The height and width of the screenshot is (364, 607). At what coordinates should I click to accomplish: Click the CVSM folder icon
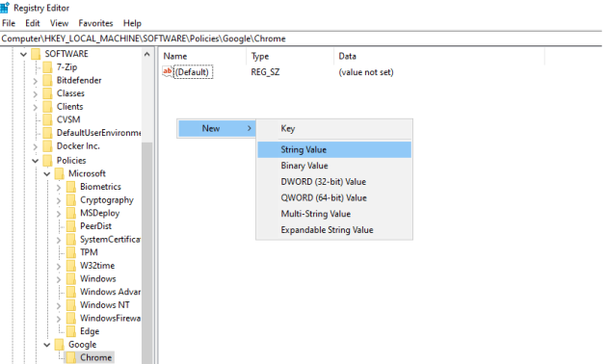coord(47,120)
